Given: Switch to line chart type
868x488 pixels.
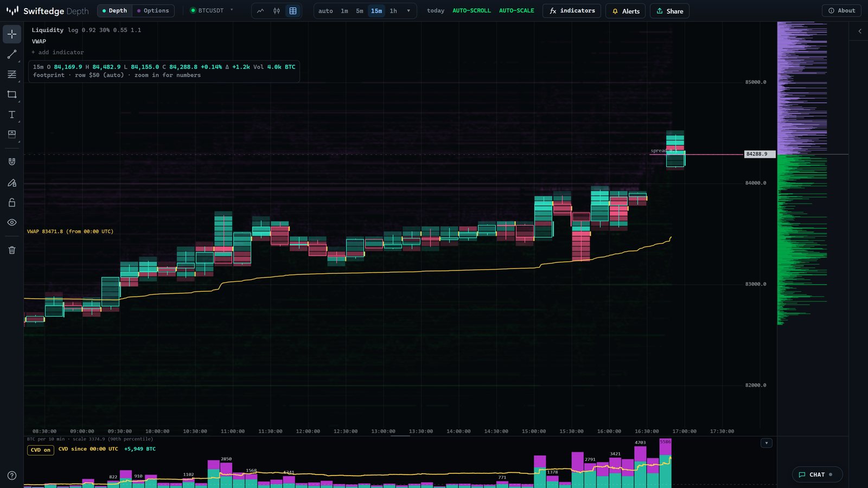Looking at the screenshot, I should 260,11.
